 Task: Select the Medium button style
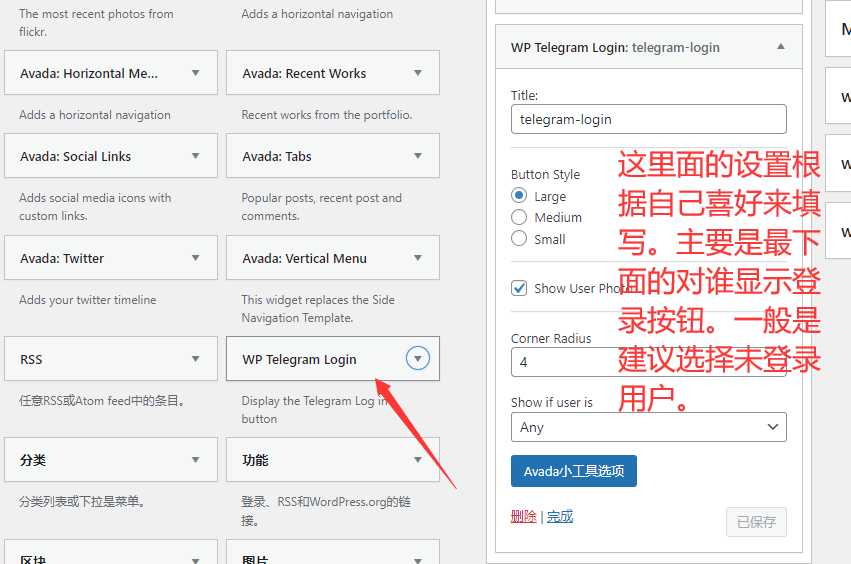click(x=519, y=217)
